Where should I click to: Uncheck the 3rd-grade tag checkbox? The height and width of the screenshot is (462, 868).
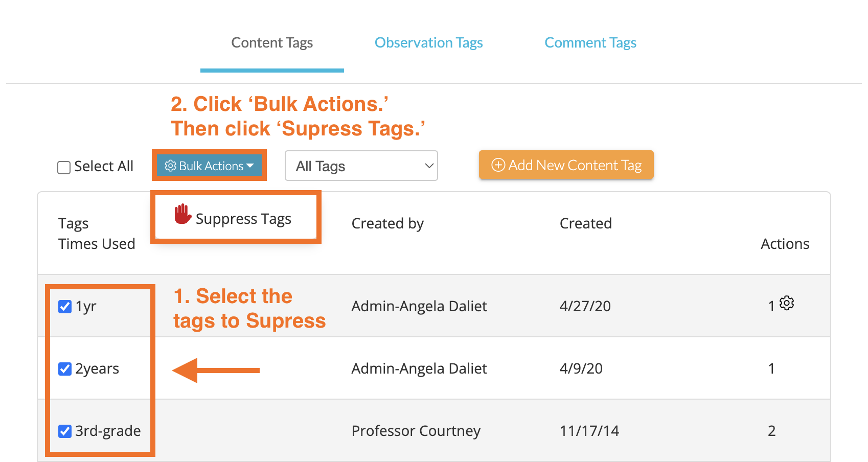click(65, 431)
